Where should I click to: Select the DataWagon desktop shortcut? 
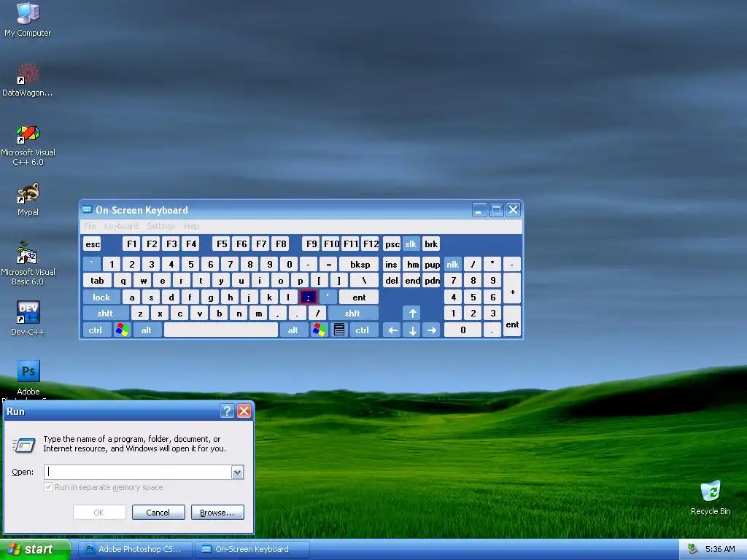(28, 79)
